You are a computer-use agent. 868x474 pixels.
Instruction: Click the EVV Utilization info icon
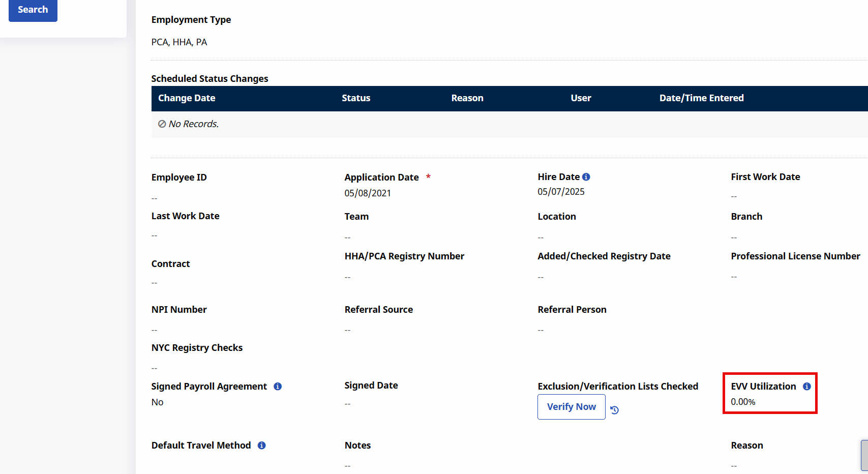pos(807,387)
